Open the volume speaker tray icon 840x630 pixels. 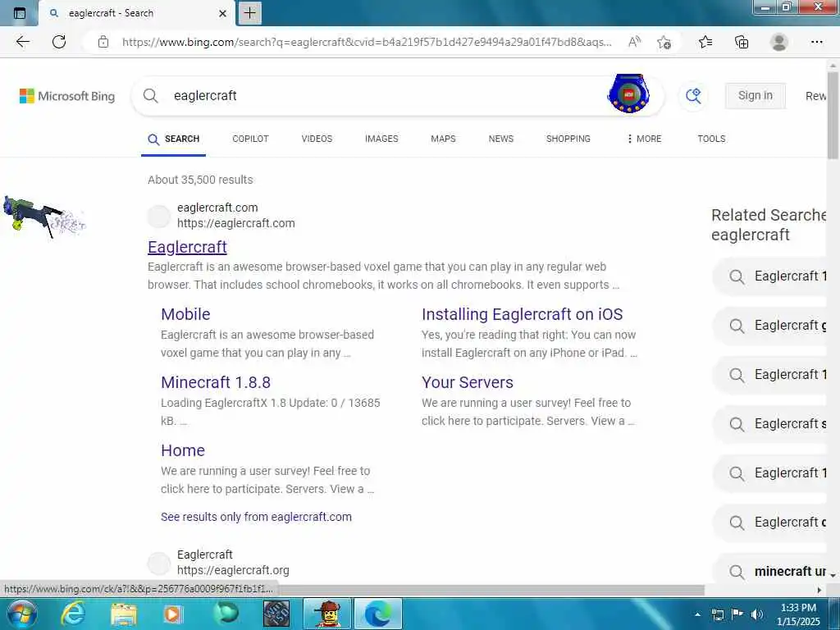[756, 614]
